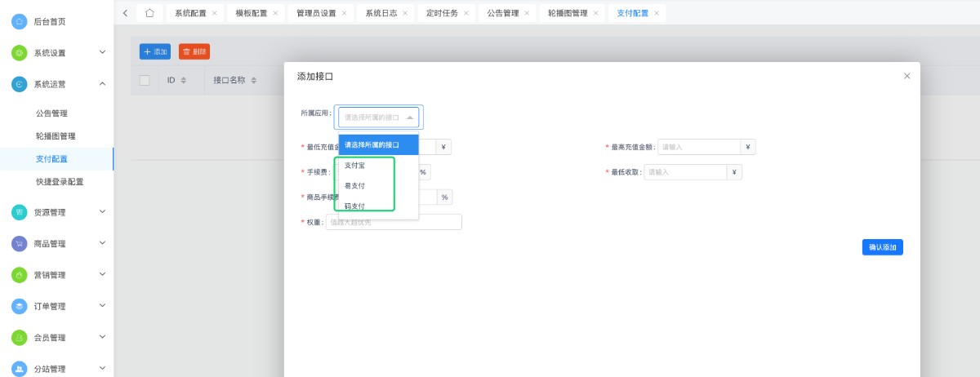Sort table by 接口名称 column arrows

[254, 81]
